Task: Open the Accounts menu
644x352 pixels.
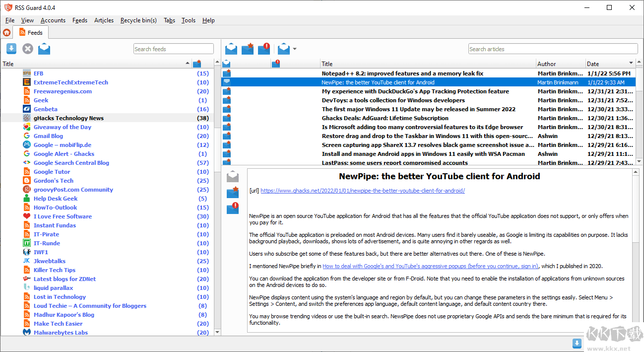Action: point(53,20)
